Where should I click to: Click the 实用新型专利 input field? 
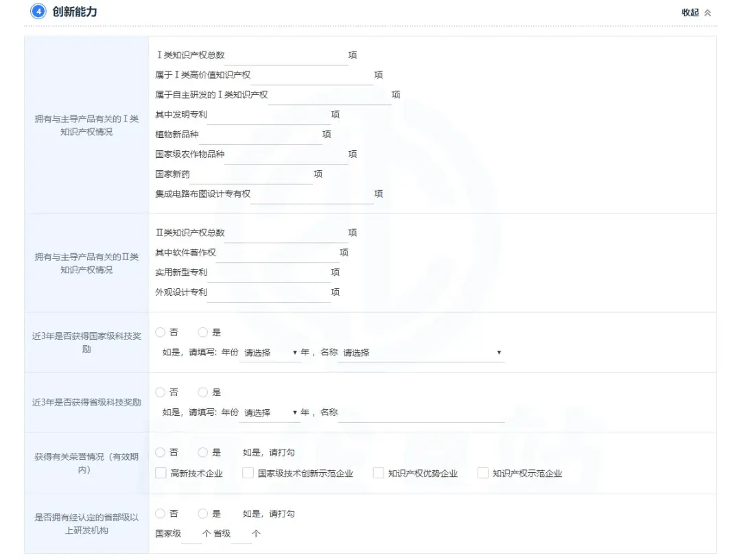tap(268, 273)
